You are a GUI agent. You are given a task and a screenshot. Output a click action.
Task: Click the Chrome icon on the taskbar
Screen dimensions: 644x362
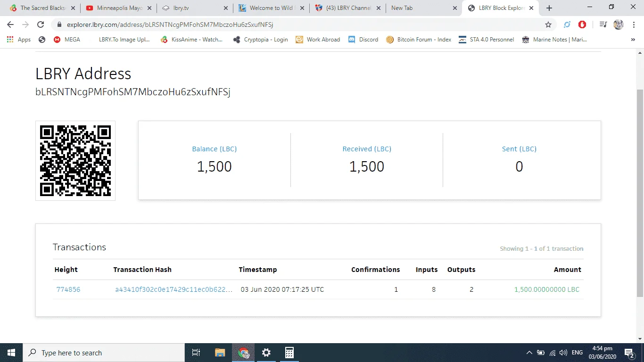[243, 353]
